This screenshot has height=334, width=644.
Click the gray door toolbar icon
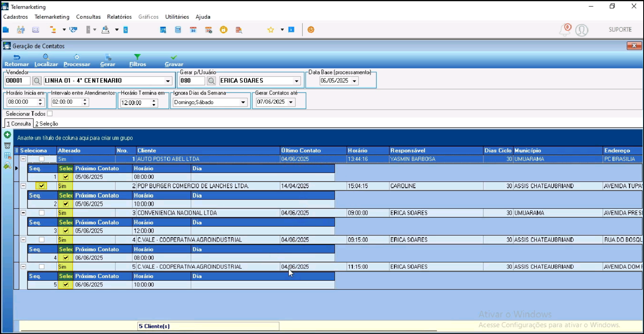[x=88, y=30]
